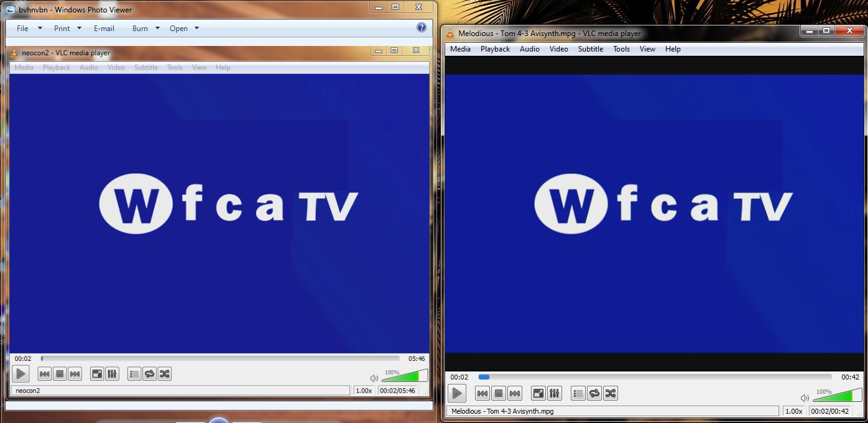Click play button in neocon2 VLC image

pos(21,374)
